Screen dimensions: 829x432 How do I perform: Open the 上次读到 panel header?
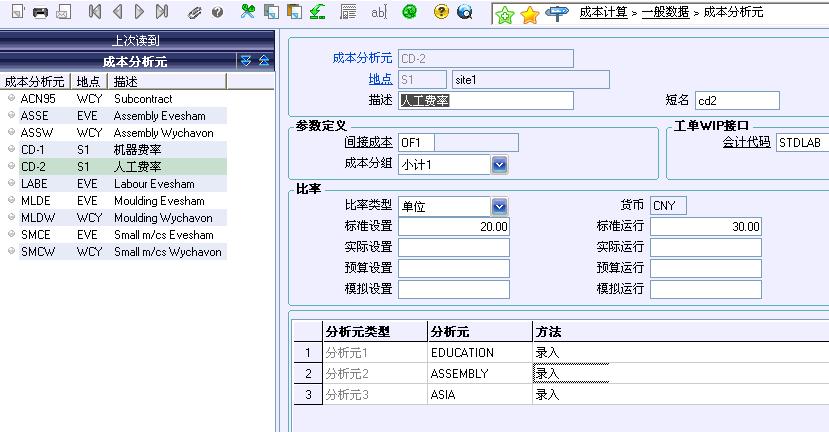(x=137, y=42)
